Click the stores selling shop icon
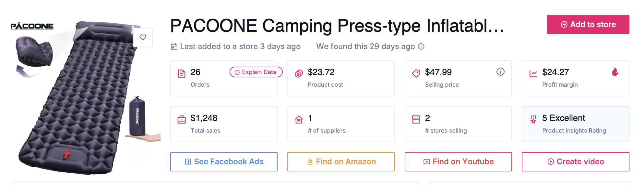Screen dimensions: 644x185 coord(416,120)
